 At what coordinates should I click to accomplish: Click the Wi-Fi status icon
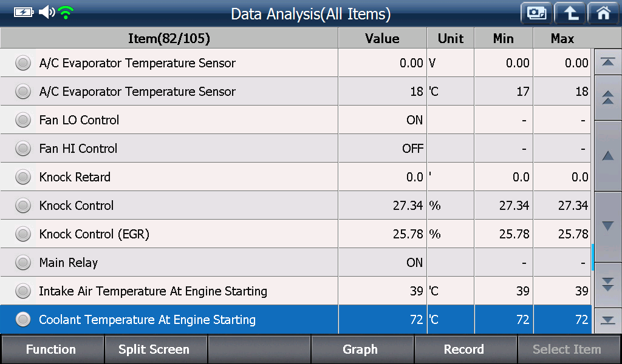66,13
